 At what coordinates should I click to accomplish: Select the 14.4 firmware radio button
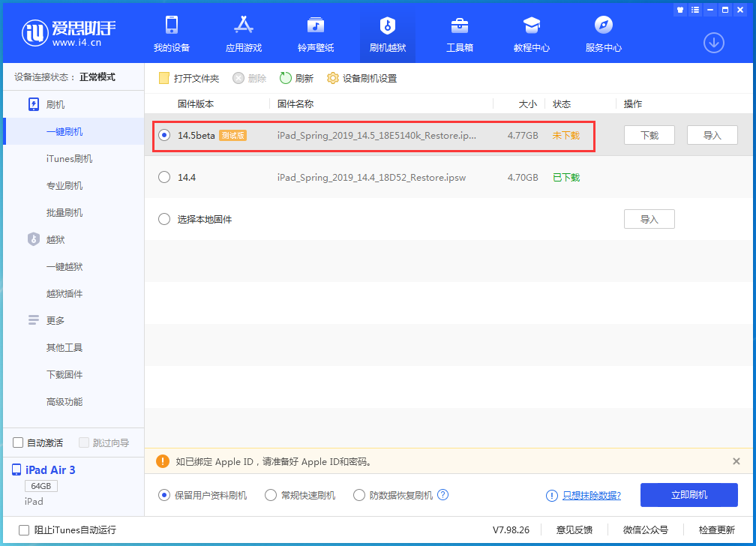tap(164, 177)
